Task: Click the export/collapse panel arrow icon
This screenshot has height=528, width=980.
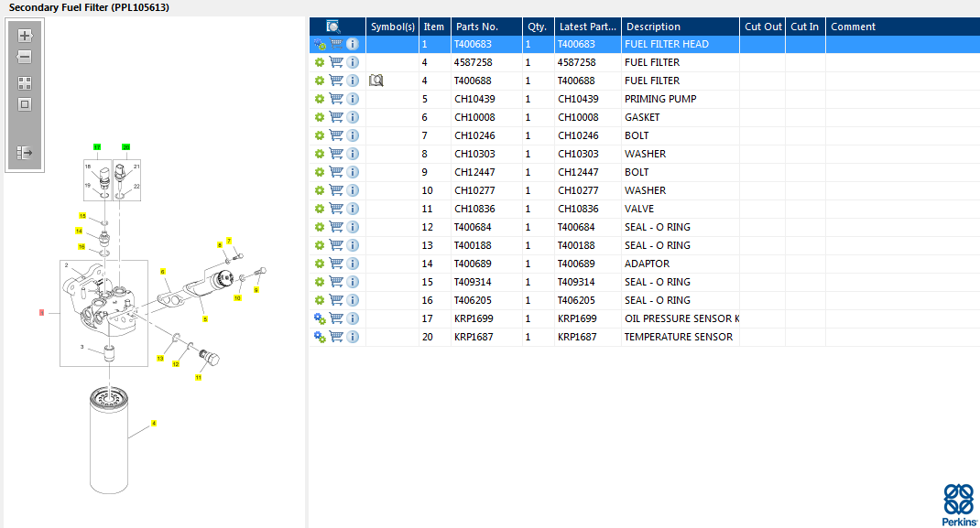Action: click(25, 153)
